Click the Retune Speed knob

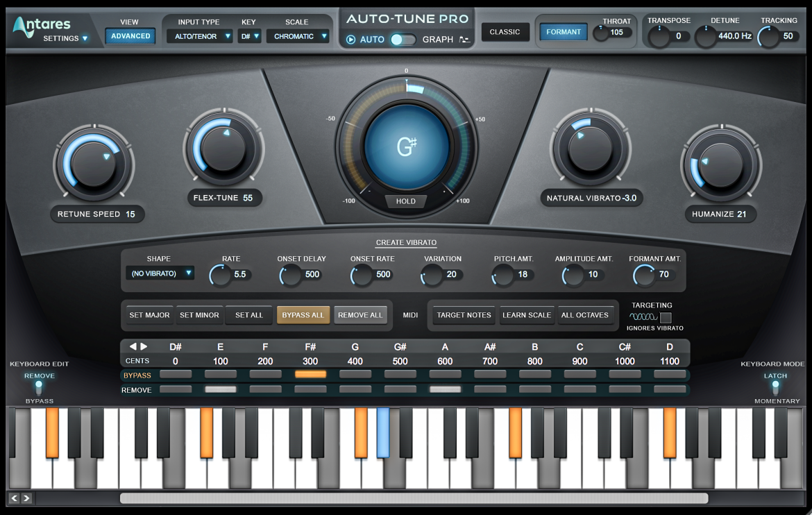point(94,164)
